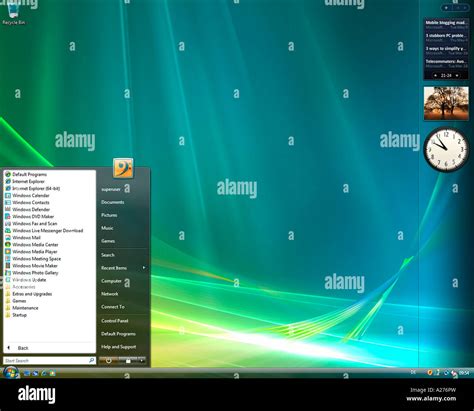Viewport: 474px width, 411px height.
Task: Open the Games link below Music
Action: coord(108,241)
